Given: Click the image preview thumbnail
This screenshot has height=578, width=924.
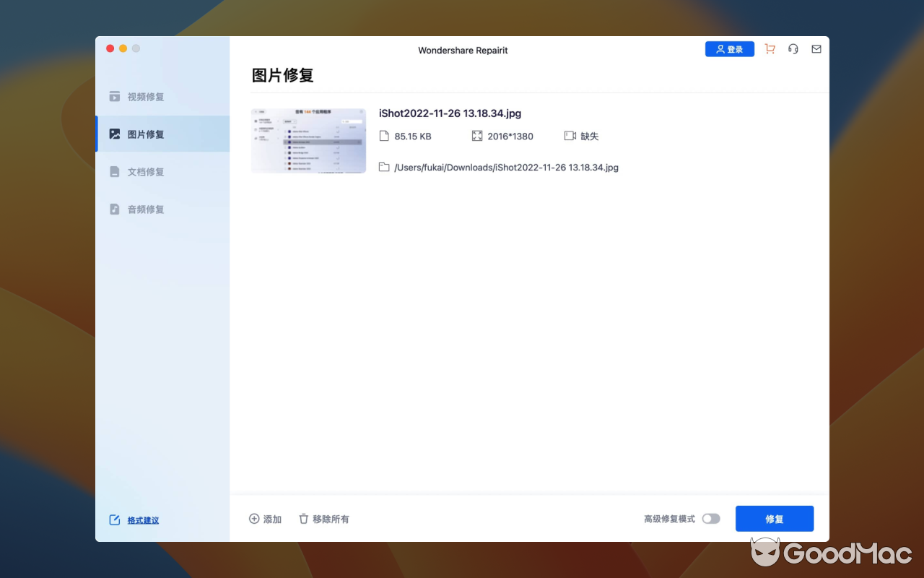Looking at the screenshot, I should click(x=308, y=140).
